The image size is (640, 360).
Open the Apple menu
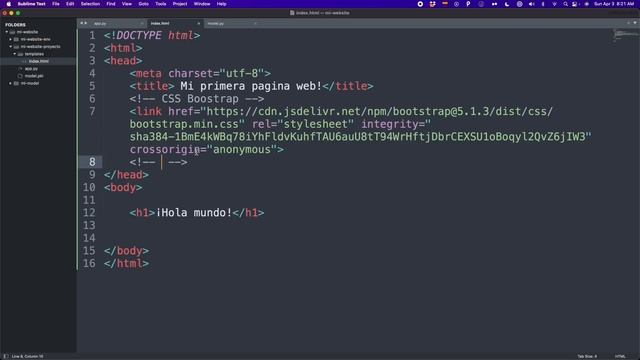(x=9, y=4)
